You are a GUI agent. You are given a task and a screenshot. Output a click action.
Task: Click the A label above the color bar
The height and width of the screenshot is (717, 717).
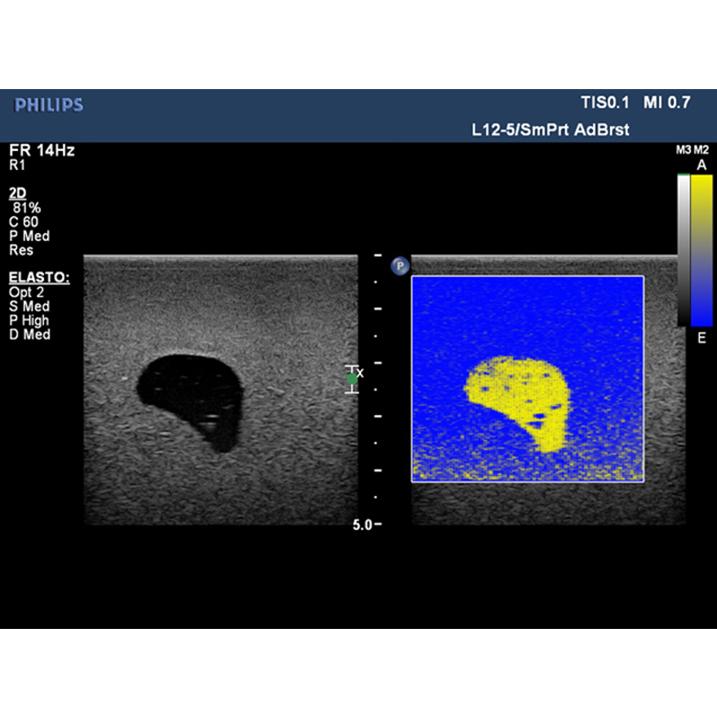pos(701,164)
